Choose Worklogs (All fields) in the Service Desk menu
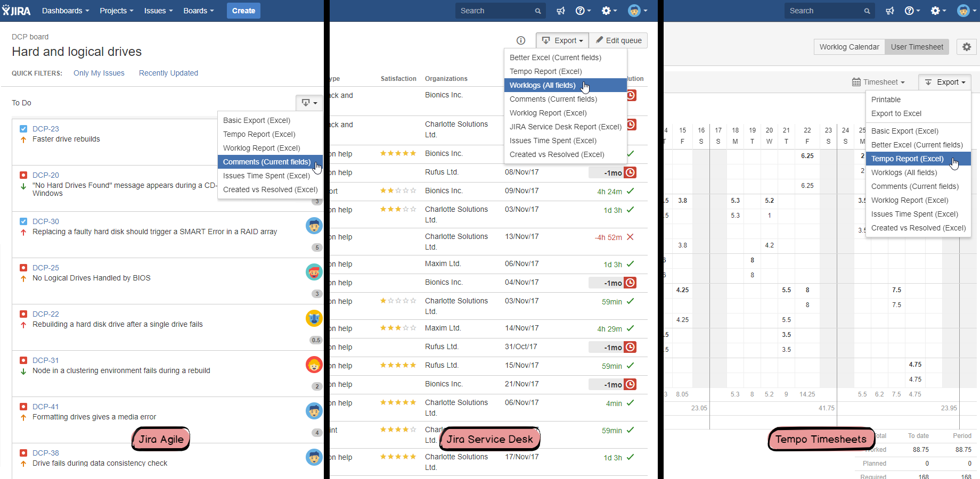The height and width of the screenshot is (479, 980). click(x=565, y=85)
